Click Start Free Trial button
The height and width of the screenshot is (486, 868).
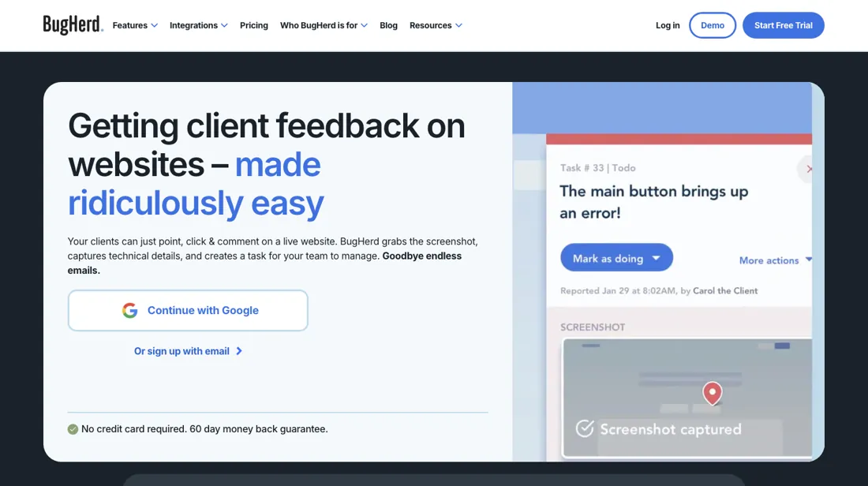click(784, 25)
